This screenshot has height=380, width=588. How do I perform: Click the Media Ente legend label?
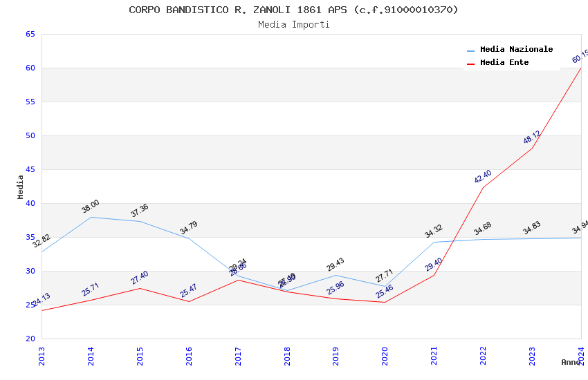(504, 62)
